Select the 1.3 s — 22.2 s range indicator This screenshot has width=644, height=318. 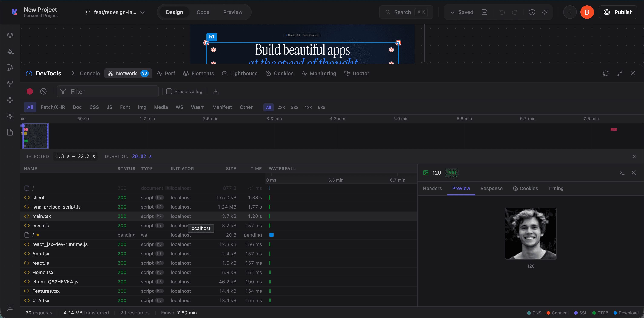click(x=75, y=156)
